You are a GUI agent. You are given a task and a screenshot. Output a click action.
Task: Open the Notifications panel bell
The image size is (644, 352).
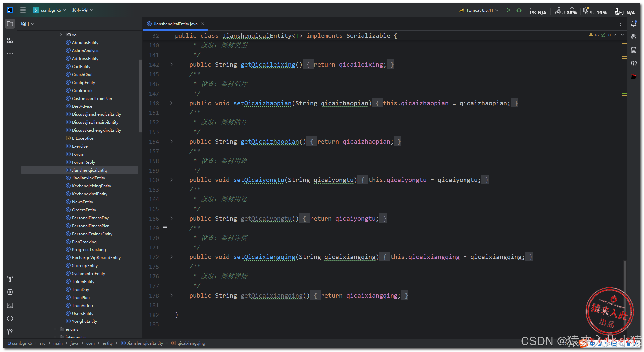[634, 24]
